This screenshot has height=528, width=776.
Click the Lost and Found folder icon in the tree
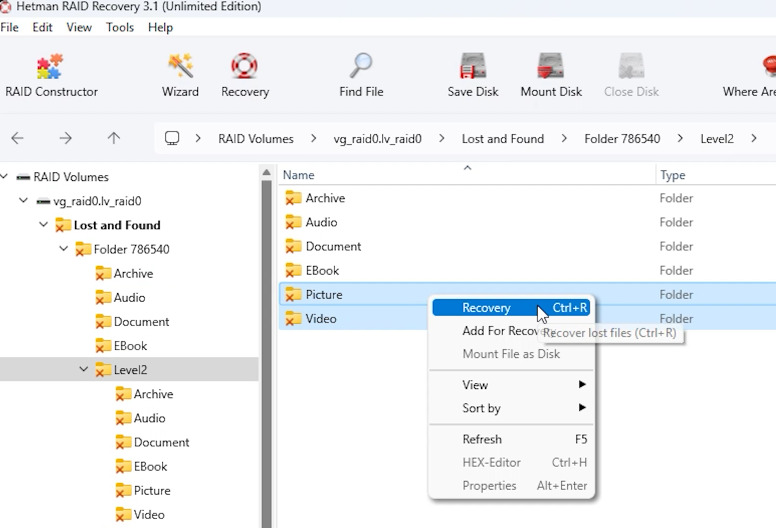pyautogui.click(x=63, y=225)
